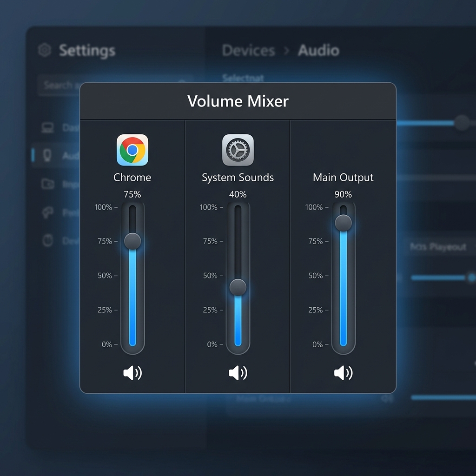This screenshot has height=476, width=476.
Task: Click the Chrome app icon
Action: pos(132,150)
